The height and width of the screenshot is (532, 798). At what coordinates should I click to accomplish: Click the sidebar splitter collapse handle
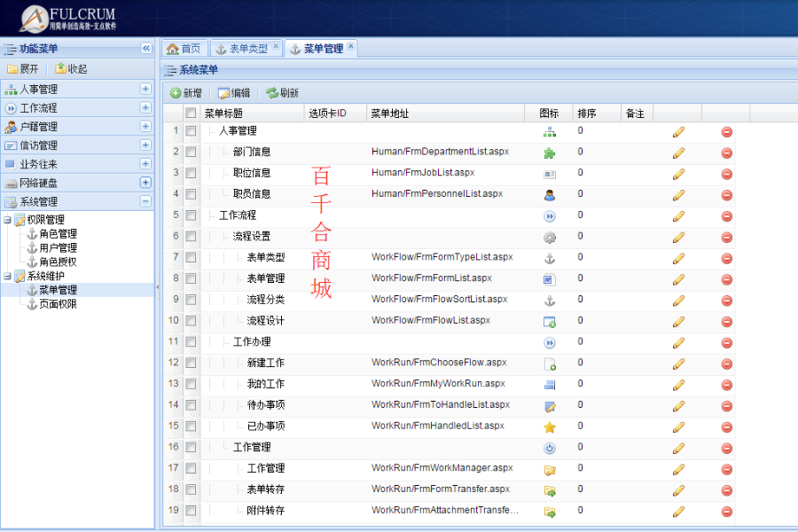(x=157, y=287)
